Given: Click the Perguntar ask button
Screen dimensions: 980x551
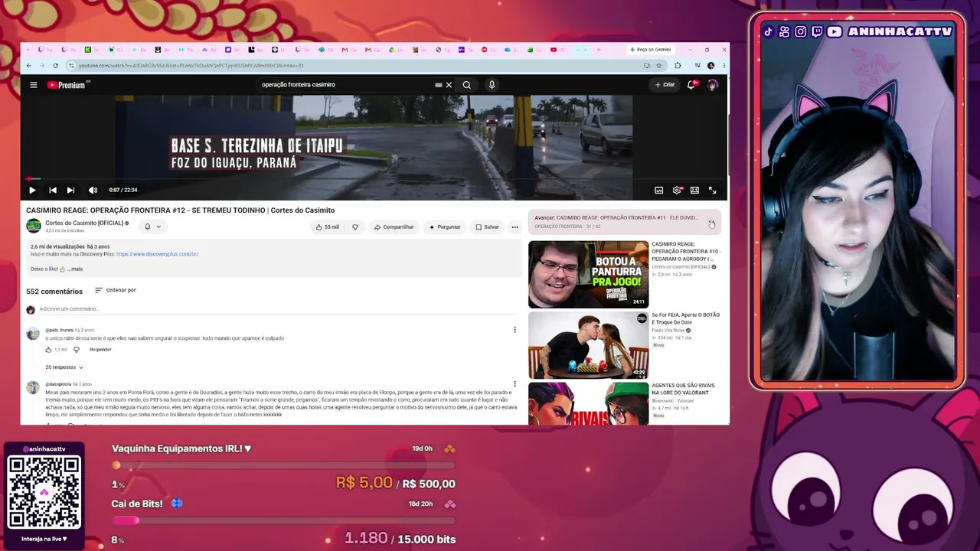Looking at the screenshot, I should 445,227.
